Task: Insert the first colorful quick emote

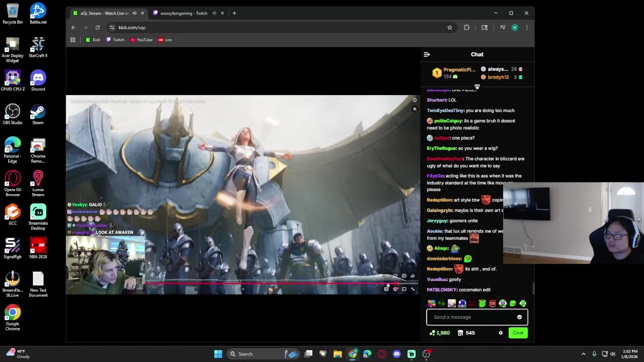Action: [432, 303]
